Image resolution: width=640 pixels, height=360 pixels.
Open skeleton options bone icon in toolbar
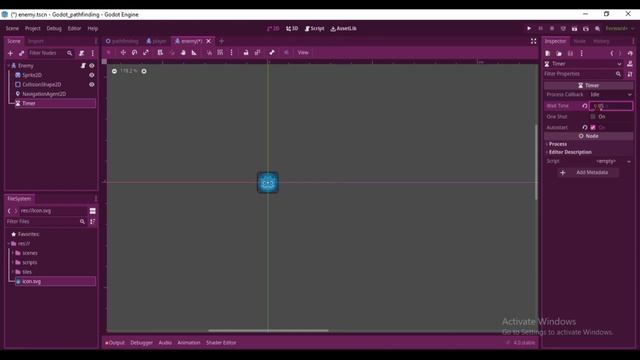(x=272, y=53)
